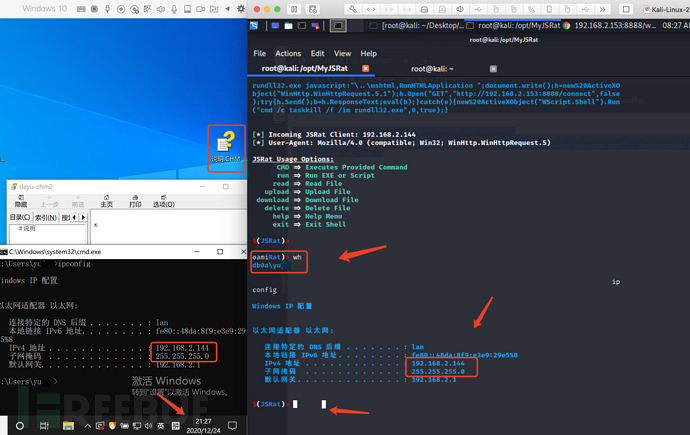Click the pause button in Kali VM toolbar
Viewport: 690px width, 435px height.
tap(294, 9)
